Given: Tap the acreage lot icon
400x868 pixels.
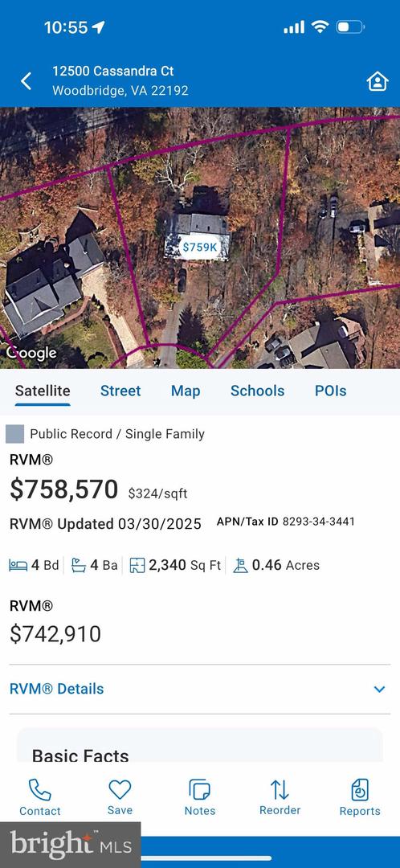Looking at the screenshot, I should point(240,565).
